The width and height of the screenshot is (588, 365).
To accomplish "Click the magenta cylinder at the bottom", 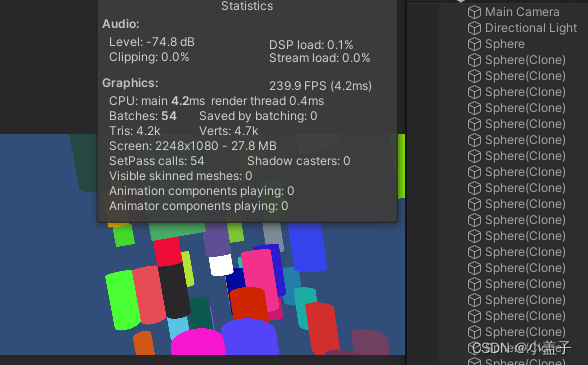I will [198, 341].
